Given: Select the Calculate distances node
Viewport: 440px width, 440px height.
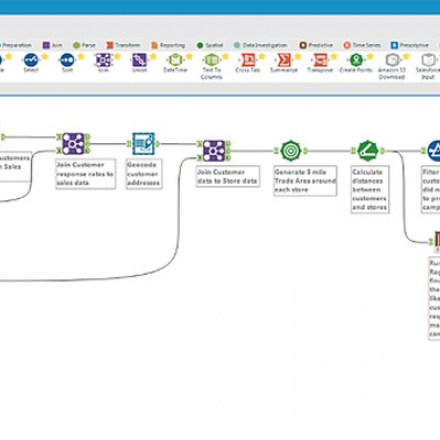Looking at the screenshot, I should [368, 151].
